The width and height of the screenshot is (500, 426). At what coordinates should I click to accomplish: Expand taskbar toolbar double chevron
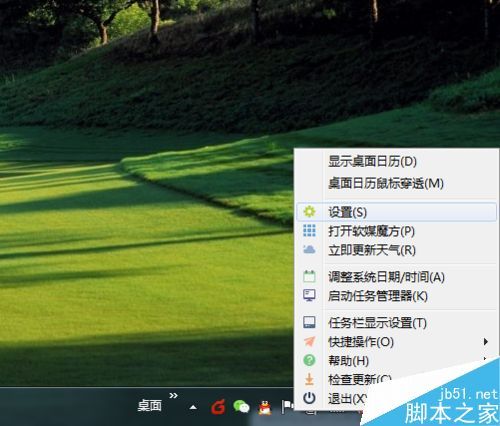pos(173,396)
